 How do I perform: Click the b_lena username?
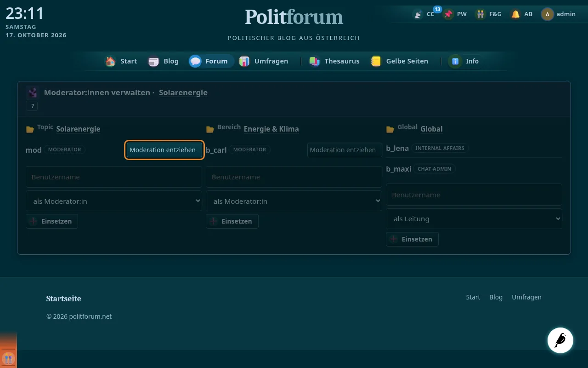point(397,149)
